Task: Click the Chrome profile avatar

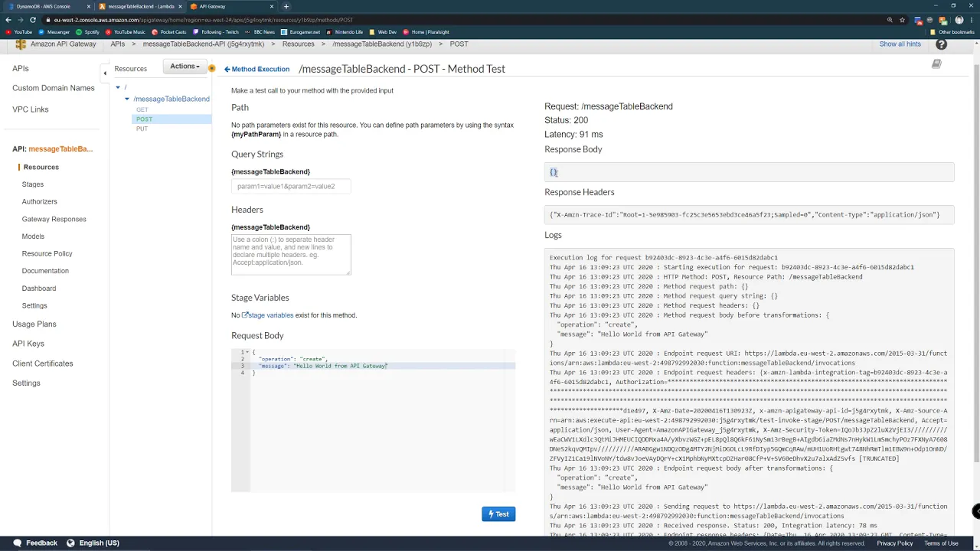Action: (959, 20)
